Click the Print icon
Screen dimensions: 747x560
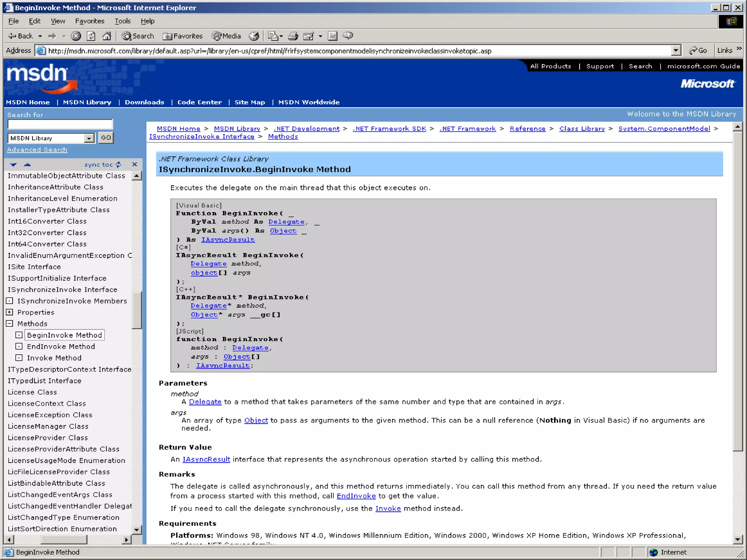point(293,36)
